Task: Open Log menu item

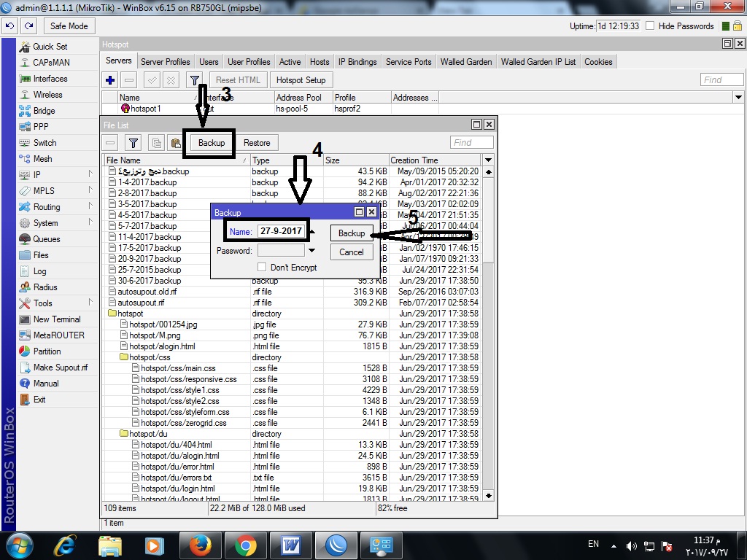Action: [39, 271]
